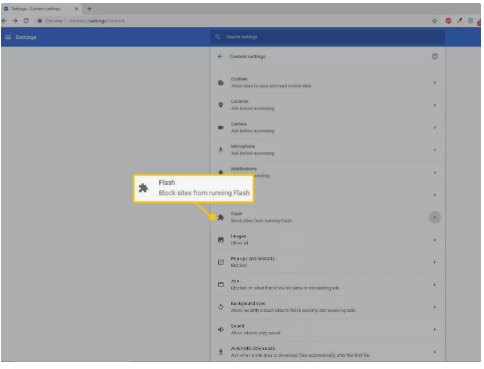The height and width of the screenshot is (369, 484).
Task: Open the eyedropper extension icon
Action: (x=460, y=21)
